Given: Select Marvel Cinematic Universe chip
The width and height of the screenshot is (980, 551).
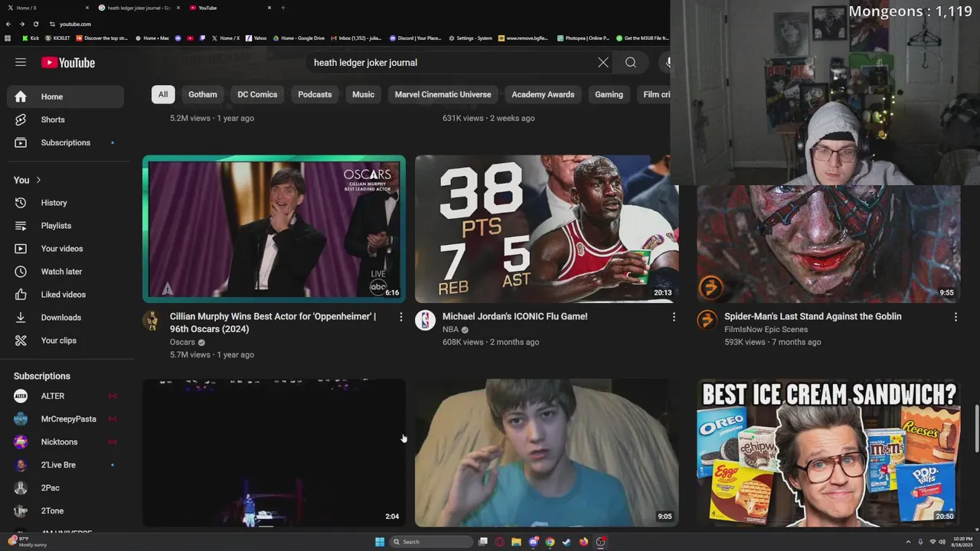Looking at the screenshot, I should tap(443, 95).
